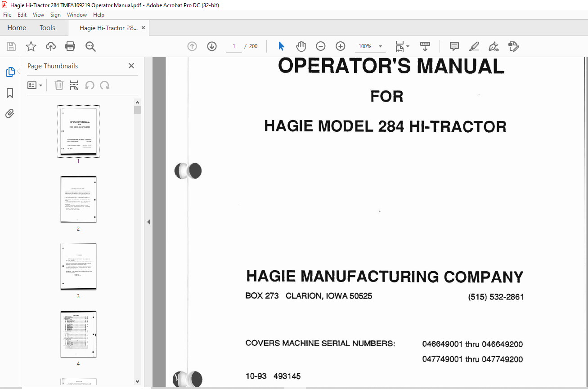Open the Sign menu
Screen dimensions: 588x389
click(x=55, y=15)
